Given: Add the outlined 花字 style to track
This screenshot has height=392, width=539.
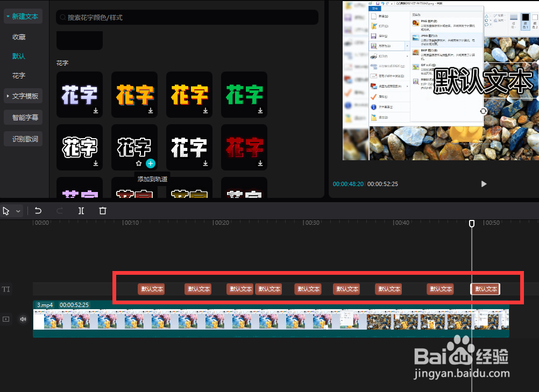Looking at the screenshot, I should [151, 163].
